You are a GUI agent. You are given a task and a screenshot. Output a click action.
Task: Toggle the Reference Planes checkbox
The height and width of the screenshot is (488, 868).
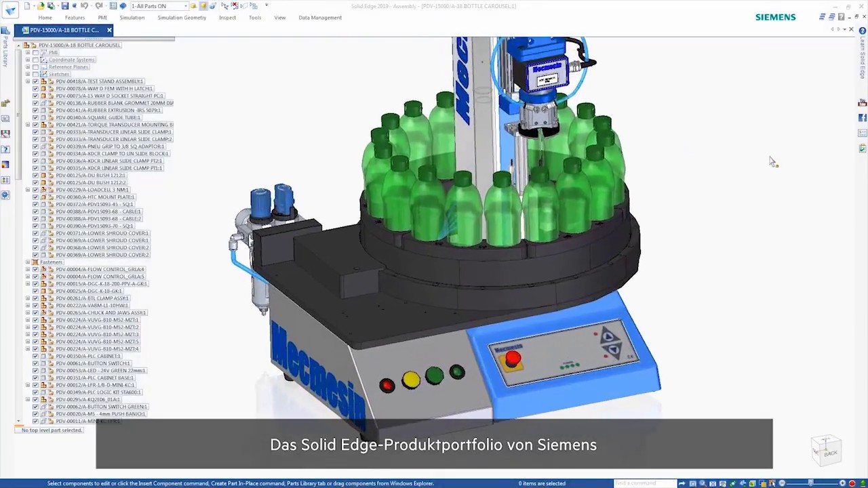pyautogui.click(x=35, y=67)
